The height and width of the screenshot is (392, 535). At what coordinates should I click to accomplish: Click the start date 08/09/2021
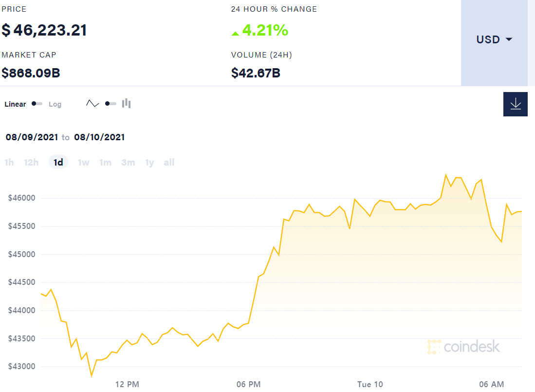pos(32,137)
